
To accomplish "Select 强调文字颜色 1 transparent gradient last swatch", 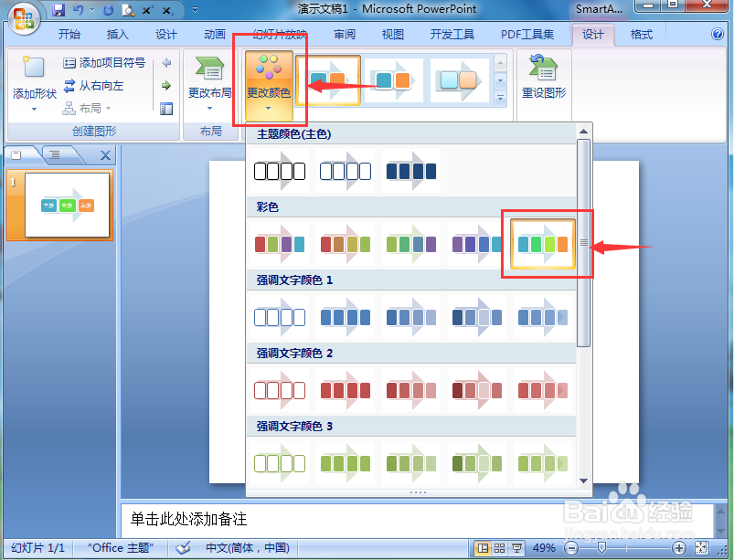I will point(543,317).
